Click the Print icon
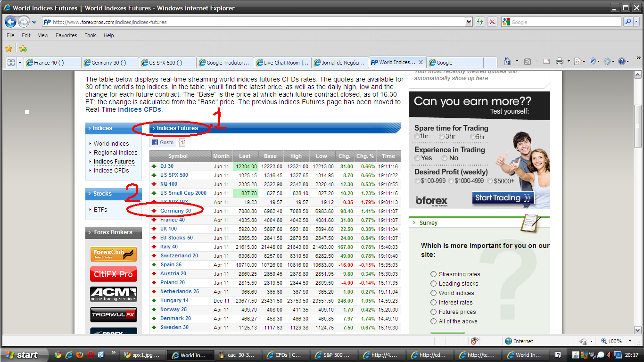The height and width of the screenshot is (362, 644). tap(560, 61)
